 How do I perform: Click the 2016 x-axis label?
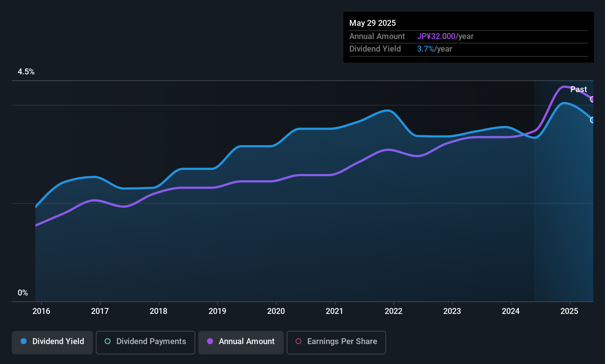point(41,311)
